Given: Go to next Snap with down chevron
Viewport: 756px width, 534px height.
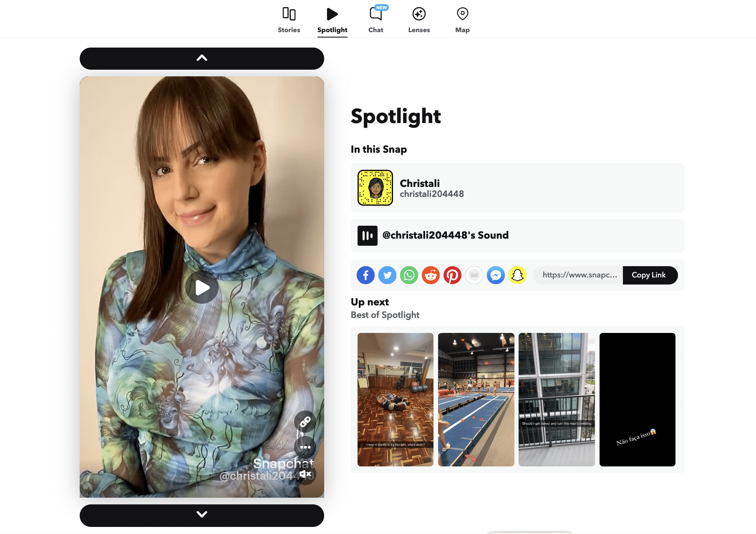Looking at the screenshot, I should pos(202,515).
